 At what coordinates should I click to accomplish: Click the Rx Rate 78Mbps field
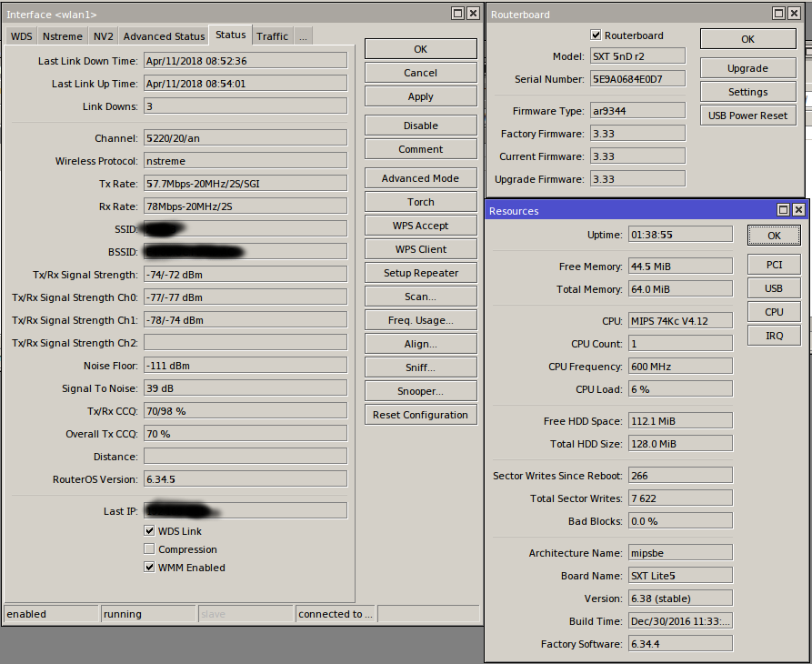(x=246, y=206)
